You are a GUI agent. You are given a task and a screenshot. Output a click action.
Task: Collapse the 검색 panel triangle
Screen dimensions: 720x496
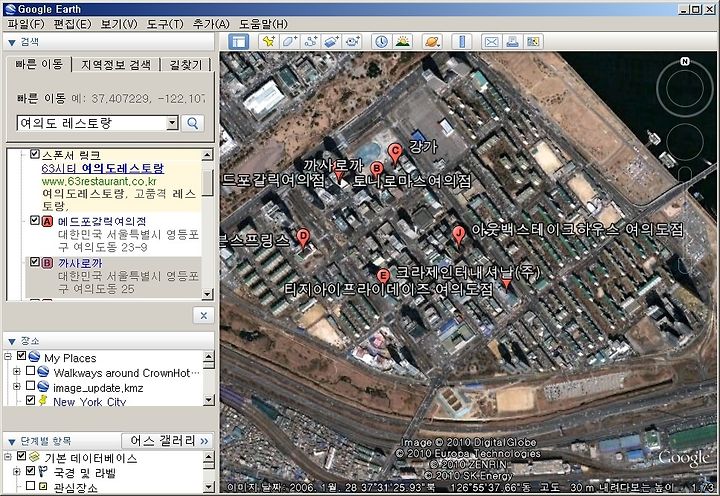[12, 43]
